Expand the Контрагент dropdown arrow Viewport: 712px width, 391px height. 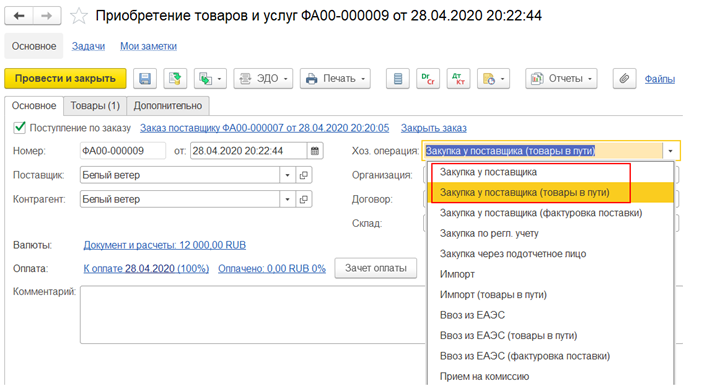(287, 199)
